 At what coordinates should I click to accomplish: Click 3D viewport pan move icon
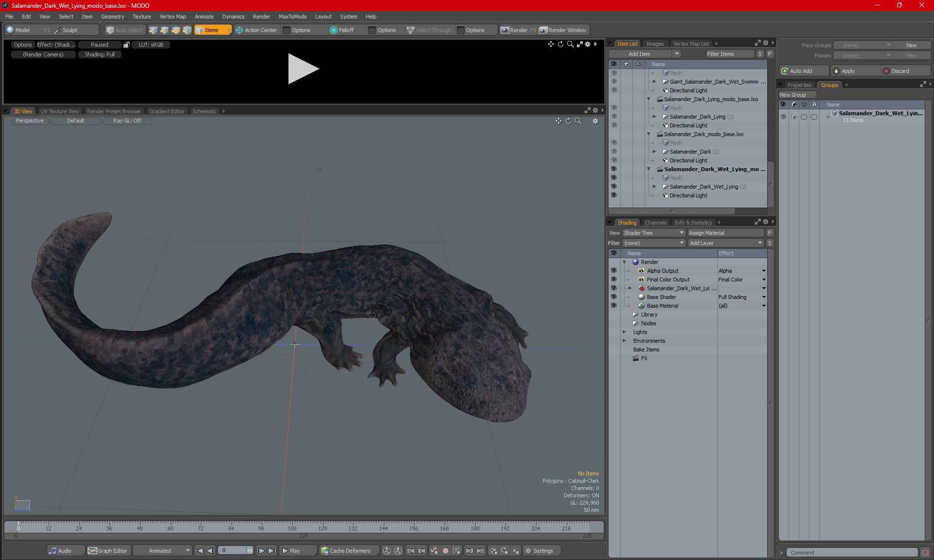tap(558, 121)
